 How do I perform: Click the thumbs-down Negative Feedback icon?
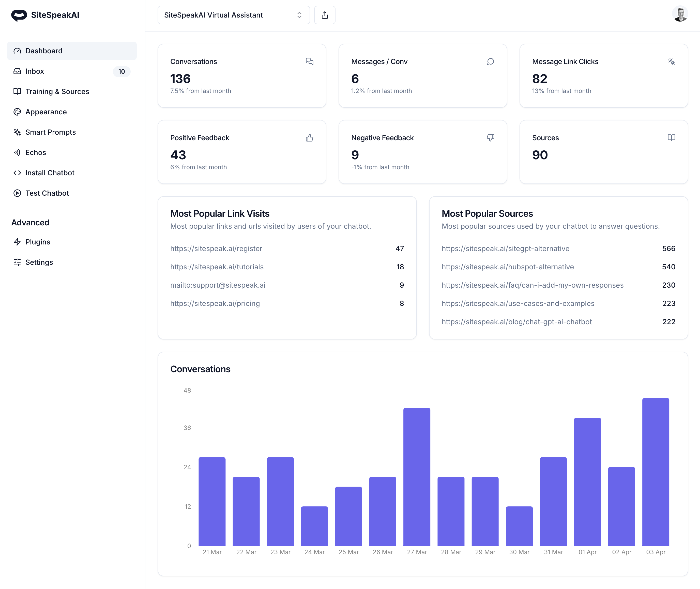coord(490,138)
